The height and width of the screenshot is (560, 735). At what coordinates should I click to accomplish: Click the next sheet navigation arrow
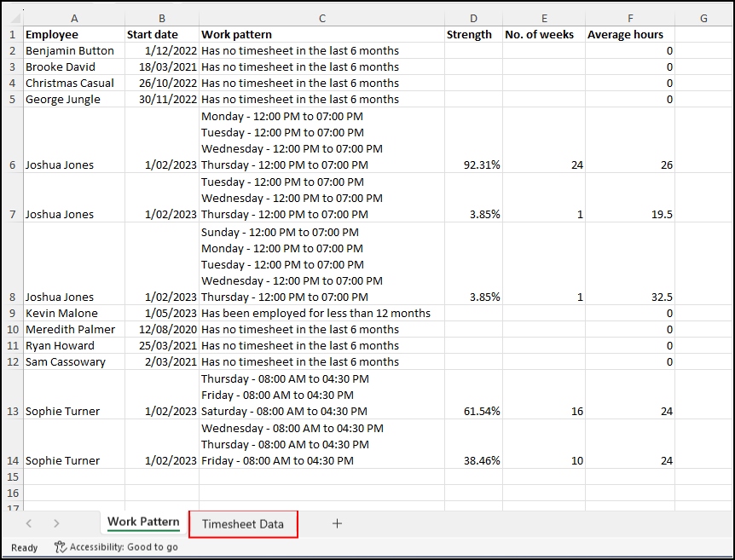[56, 523]
